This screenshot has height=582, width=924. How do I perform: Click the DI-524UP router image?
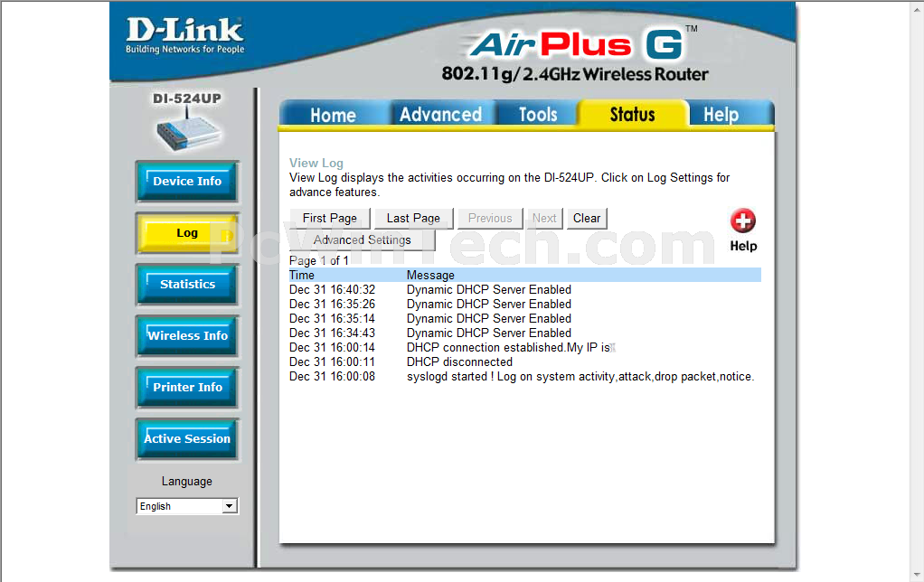coord(188,131)
